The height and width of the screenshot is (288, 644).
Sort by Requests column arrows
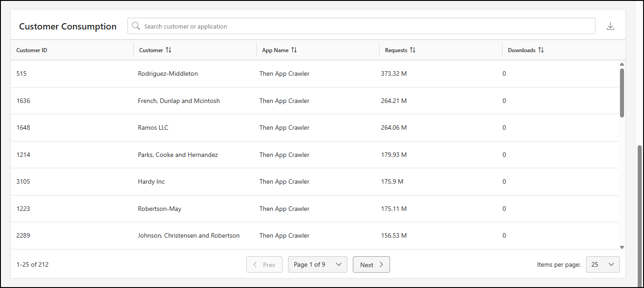coord(413,50)
